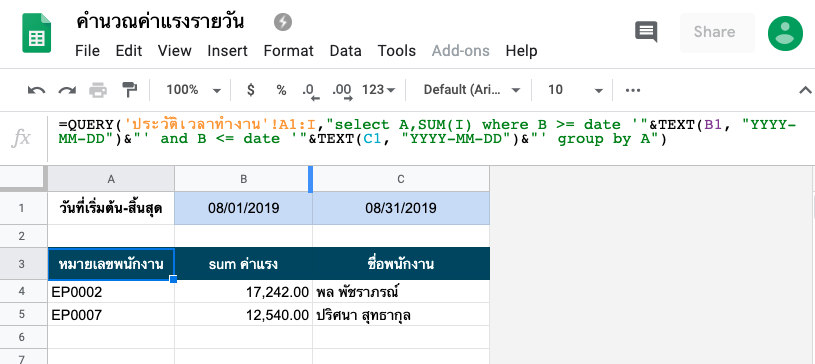The height and width of the screenshot is (364, 815).
Task: Open the Data menu
Action: (346, 51)
